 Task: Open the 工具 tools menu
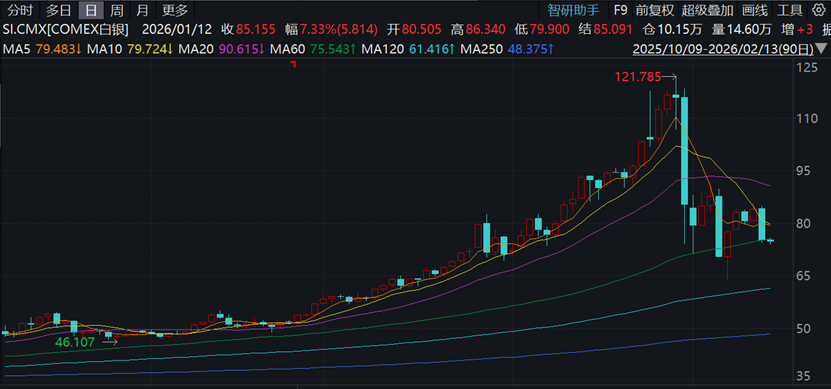pyautogui.click(x=790, y=10)
